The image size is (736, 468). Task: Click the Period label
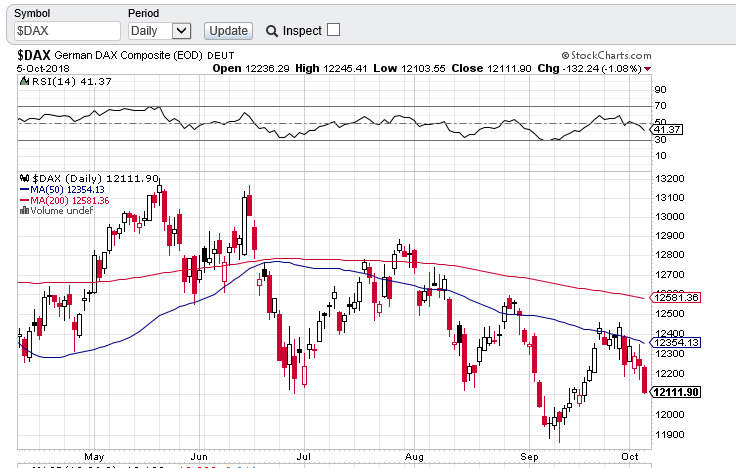coord(144,13)
